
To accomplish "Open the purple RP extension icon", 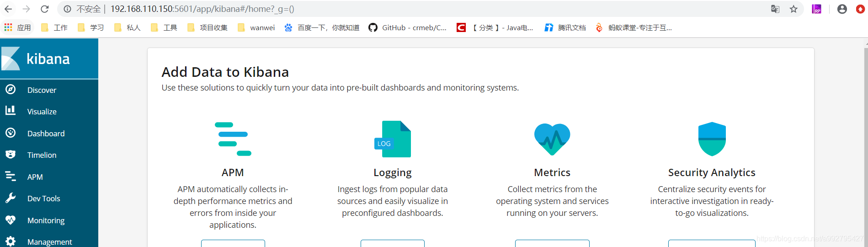I will coord(816,9).
